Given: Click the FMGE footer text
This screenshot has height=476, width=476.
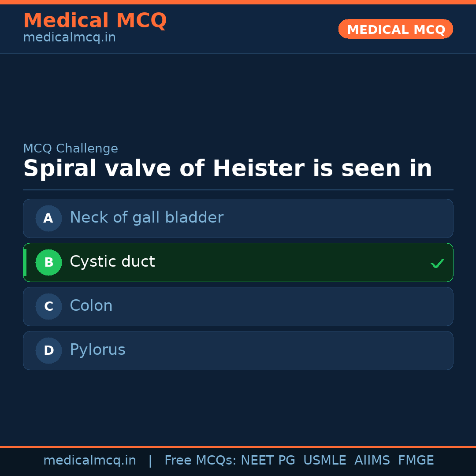Looking at the screenshot, I should click(416, 461).
